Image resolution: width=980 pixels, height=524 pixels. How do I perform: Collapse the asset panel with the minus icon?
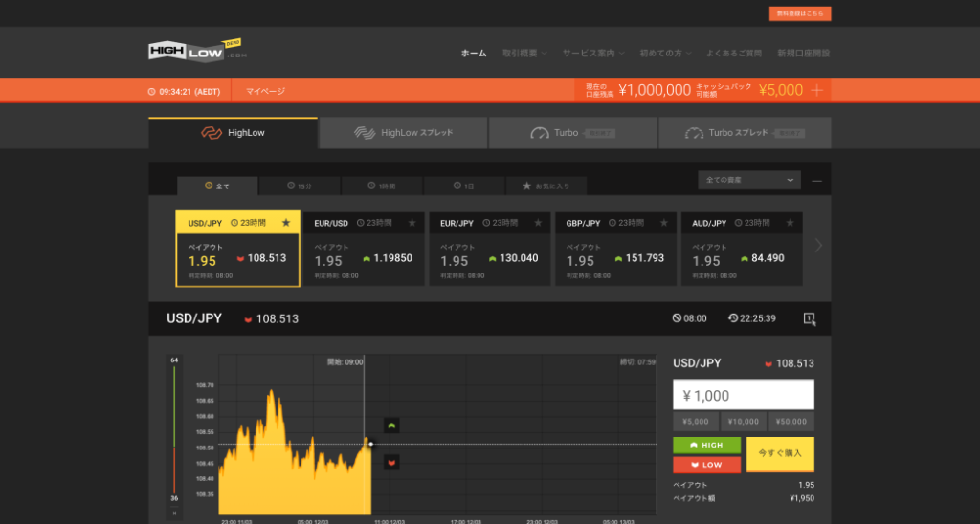point(816,181)
